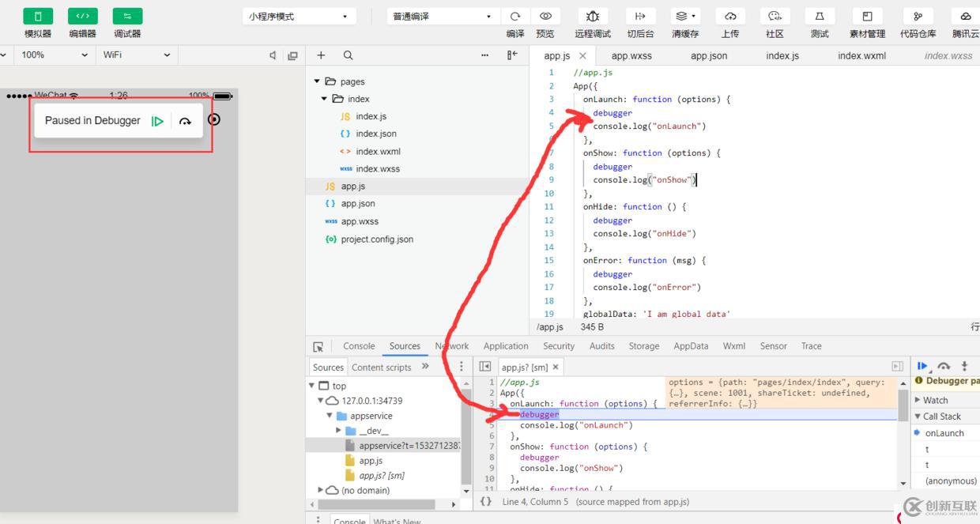Image resolution: width=980 pixels, height=524 pixels.
Task: Resume execution in Paused in Debugger overlay
Action: pos(158,121)
